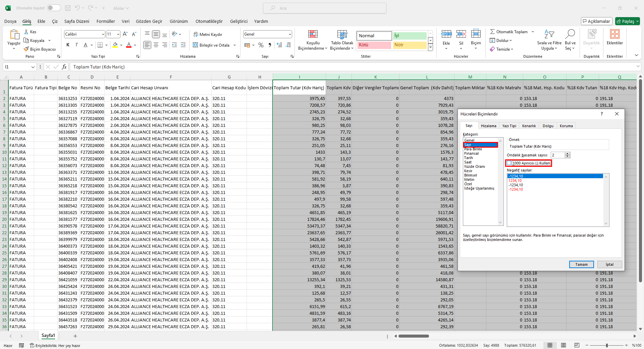Click the align right icon

(x=165, y=45)
